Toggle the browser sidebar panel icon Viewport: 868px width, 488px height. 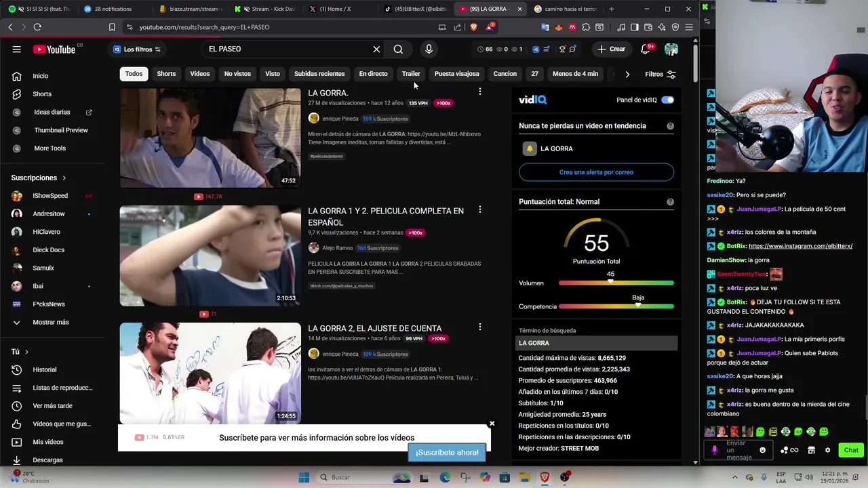(x=635, y=27)
